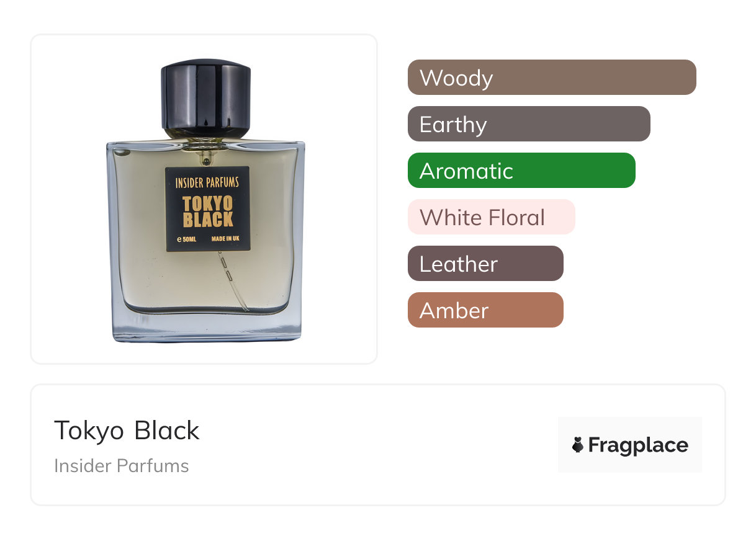The width and height of the screenshot is (756, 536).
Task: Click the Made in UK label text
Action: 226,239
